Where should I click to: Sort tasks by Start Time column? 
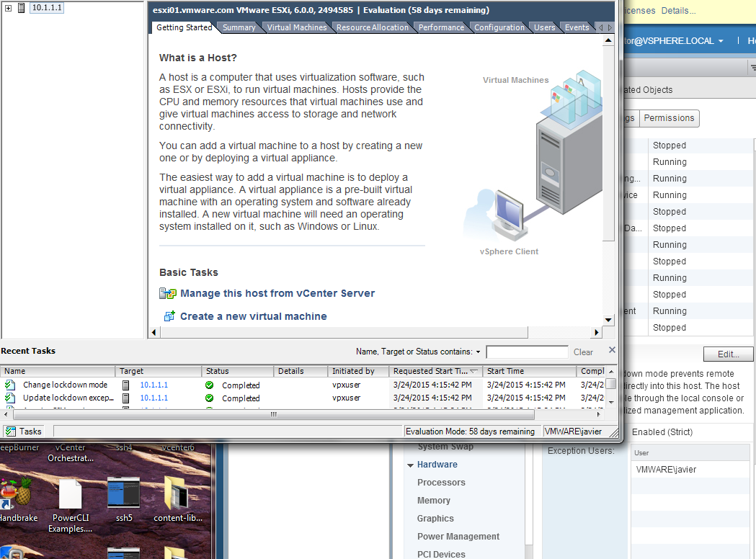tap(530, 371)
